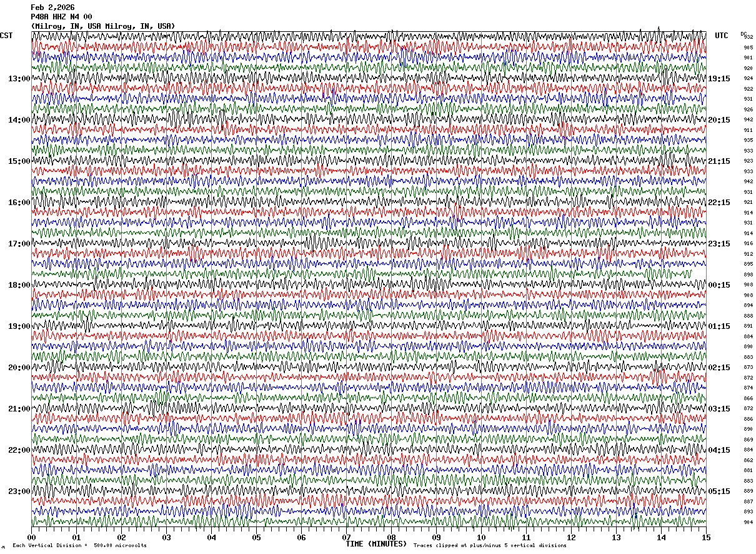Click minute tick label 08 on time axis
756x554 pixels.
[x=391, y=537]
